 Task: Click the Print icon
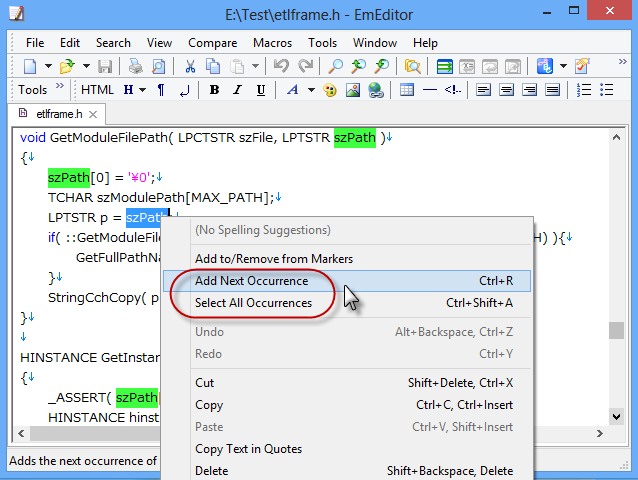[x=135, y=66]
